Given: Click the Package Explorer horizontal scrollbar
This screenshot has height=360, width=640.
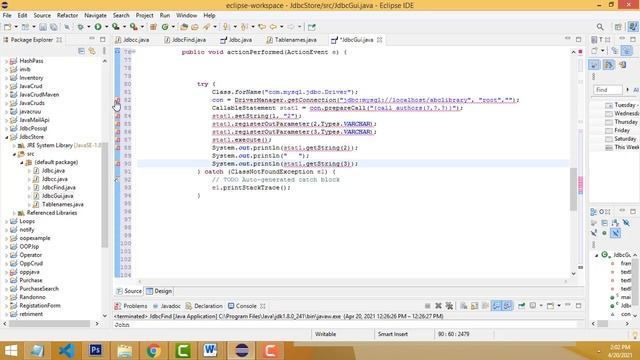Looking at the screenshot, I should (x=50, y=324).
